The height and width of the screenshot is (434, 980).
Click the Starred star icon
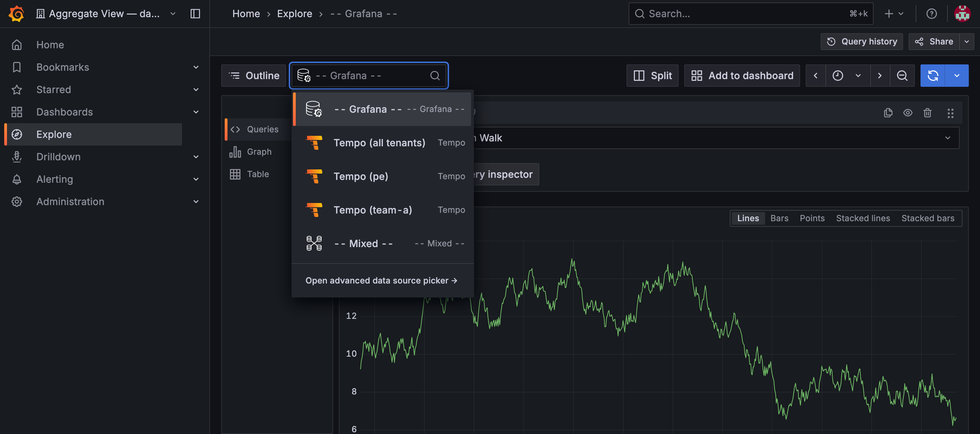click(x=17, y=90)
